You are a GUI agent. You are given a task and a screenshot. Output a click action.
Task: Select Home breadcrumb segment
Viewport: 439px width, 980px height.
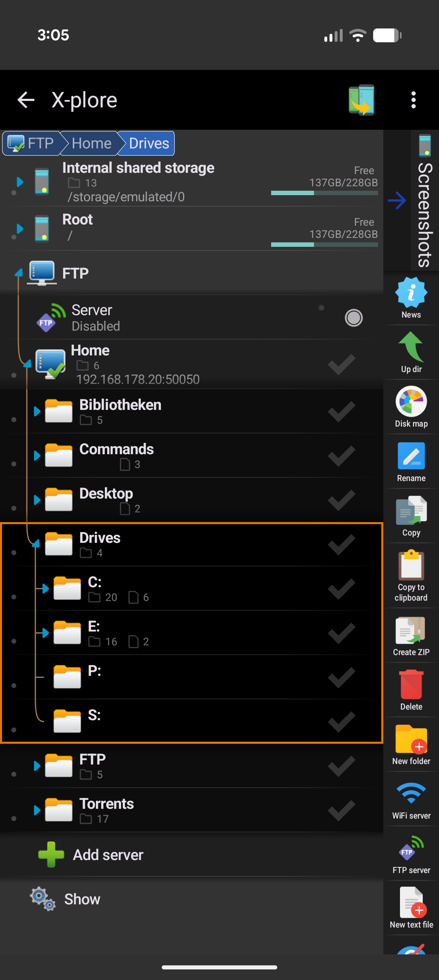[x=91, y=143]
